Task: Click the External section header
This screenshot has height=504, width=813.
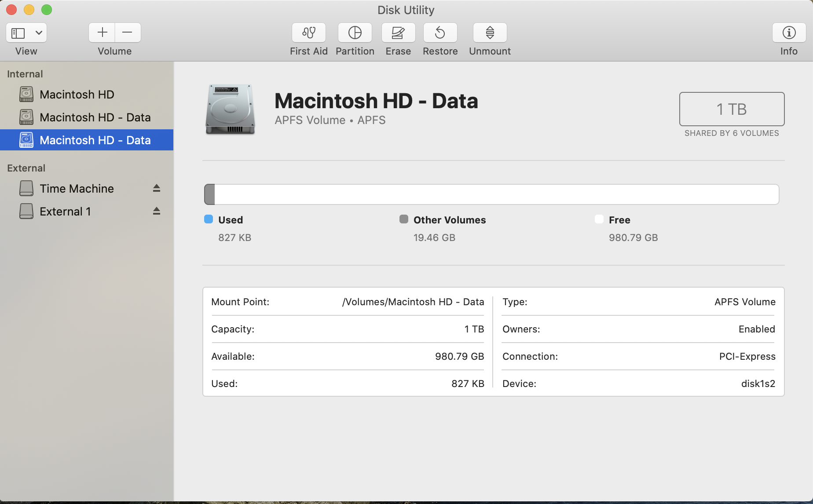Action: pos(26,168)
